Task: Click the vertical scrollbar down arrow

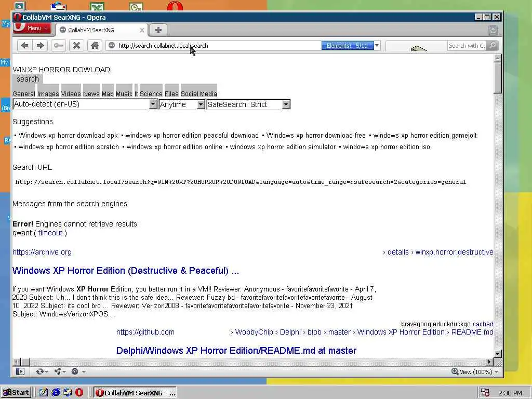Action: point(497,353)
